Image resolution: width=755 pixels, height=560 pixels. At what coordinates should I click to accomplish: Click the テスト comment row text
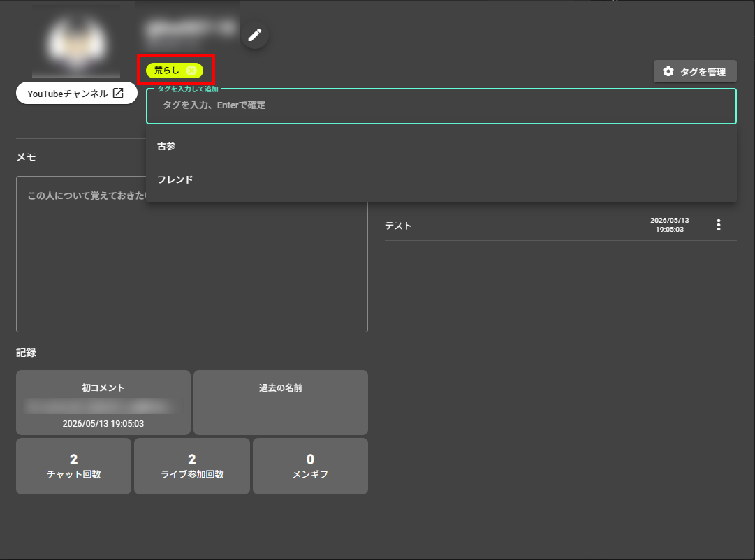click(398, 226)
